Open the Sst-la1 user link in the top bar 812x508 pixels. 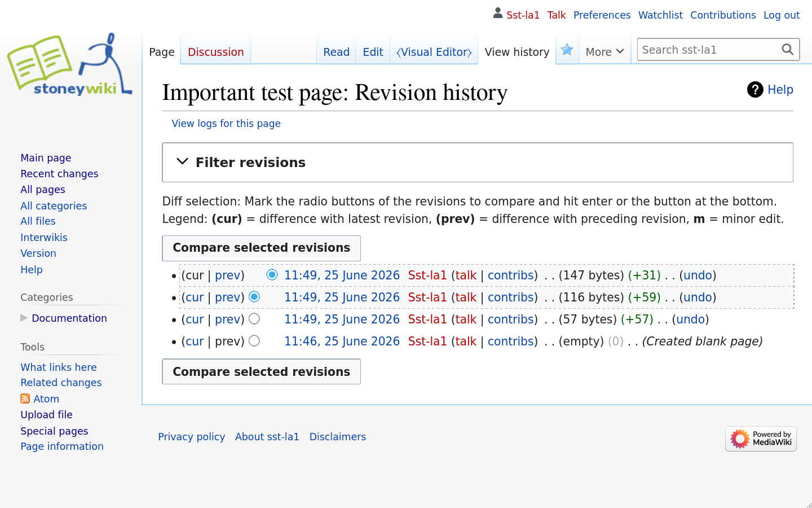523,15
